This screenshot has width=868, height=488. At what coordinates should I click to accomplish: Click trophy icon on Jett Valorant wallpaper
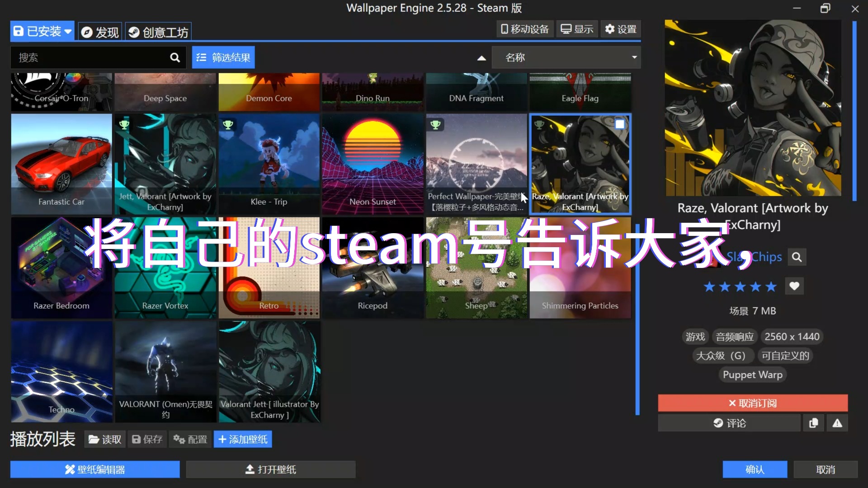point(124,124)
